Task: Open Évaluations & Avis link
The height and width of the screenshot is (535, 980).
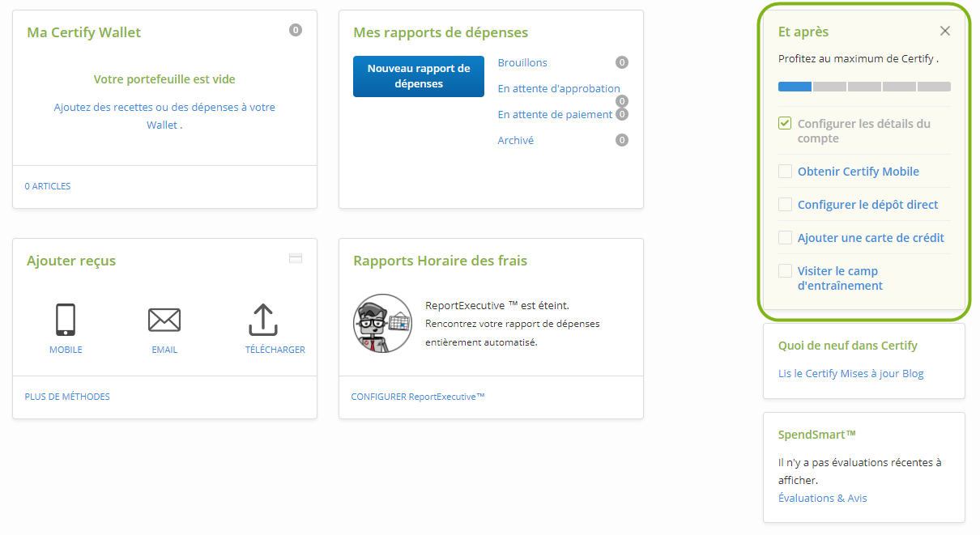Action: (822, 498)
